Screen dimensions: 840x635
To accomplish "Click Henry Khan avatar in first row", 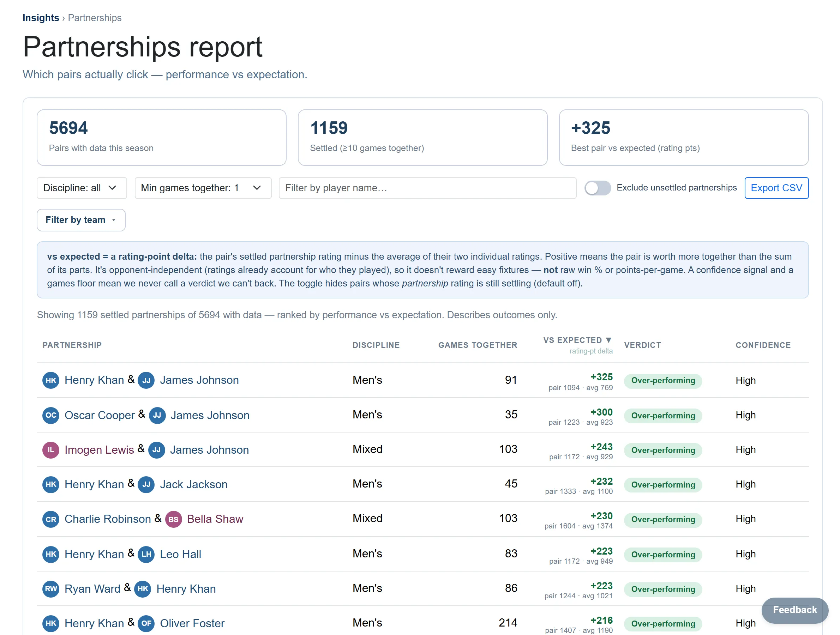I will coord(51,380).
